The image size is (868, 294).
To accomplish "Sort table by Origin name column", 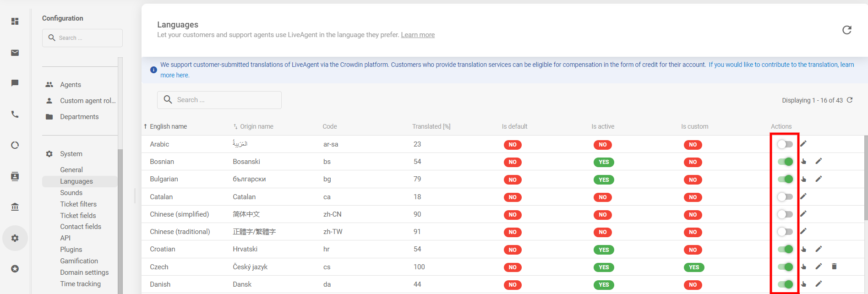I will pos(256,127).
